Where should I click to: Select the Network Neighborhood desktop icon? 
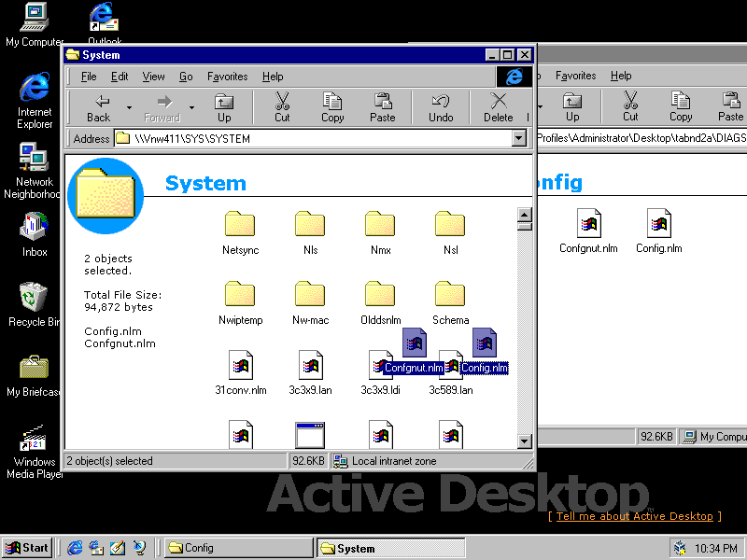click(x=33, y=171)
